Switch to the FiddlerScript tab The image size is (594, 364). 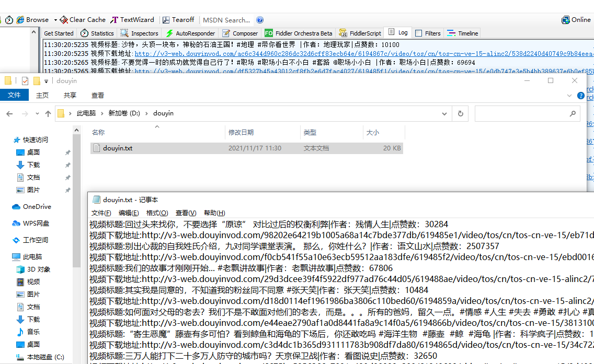click(x=360, y=33)
